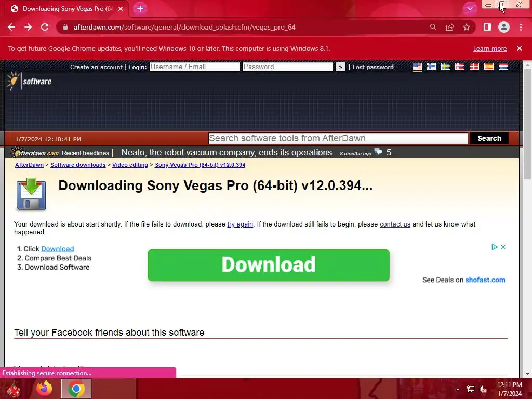Close the Downloading Sony Vegas Pro tab

click(121, 9)
